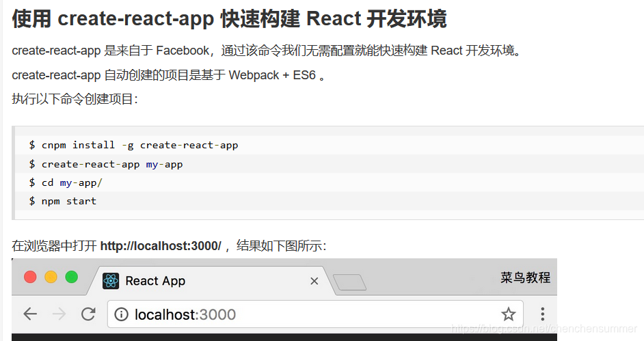
Task: Click the 'npm start' command line
Action: (63, 201)
